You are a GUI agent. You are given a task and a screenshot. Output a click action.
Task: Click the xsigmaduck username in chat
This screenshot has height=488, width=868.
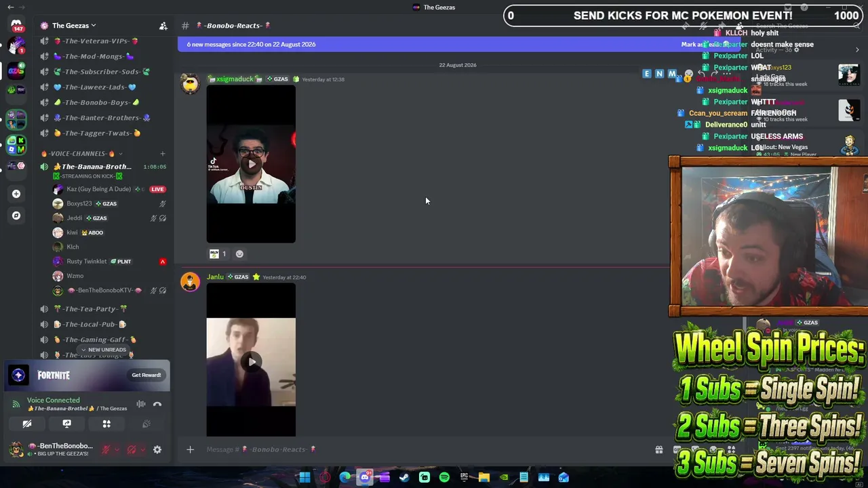(x=234, y=79)
